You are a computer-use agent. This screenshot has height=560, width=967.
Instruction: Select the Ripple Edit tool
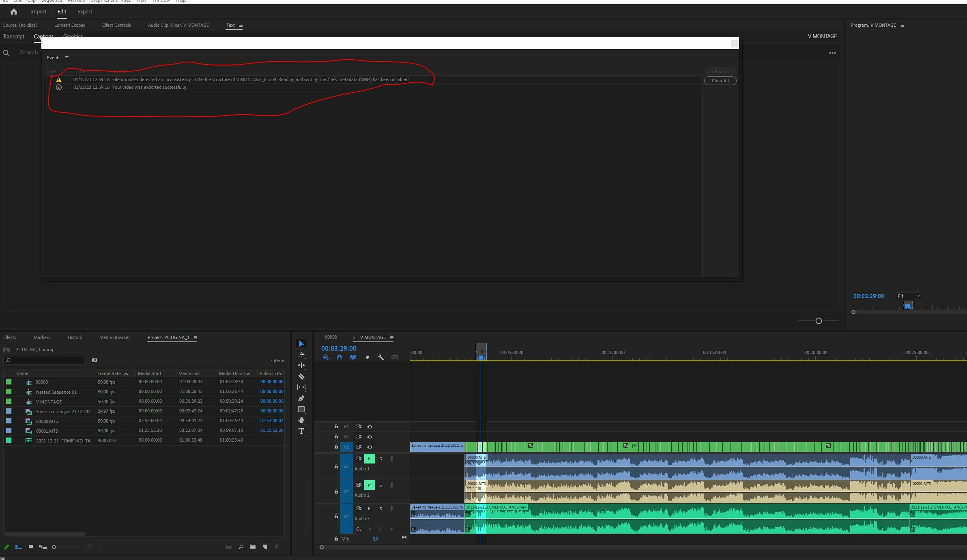pyautogui.click(x=301, y=365)
